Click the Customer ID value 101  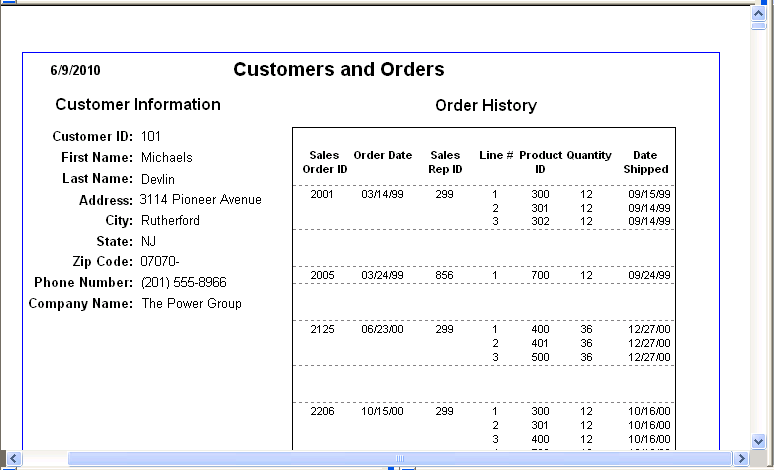click(x=151, y=136)
